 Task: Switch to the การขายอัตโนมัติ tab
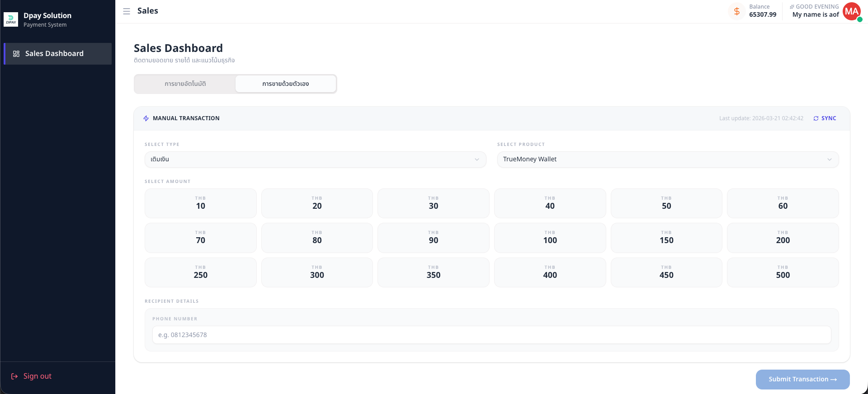[185, 84]
